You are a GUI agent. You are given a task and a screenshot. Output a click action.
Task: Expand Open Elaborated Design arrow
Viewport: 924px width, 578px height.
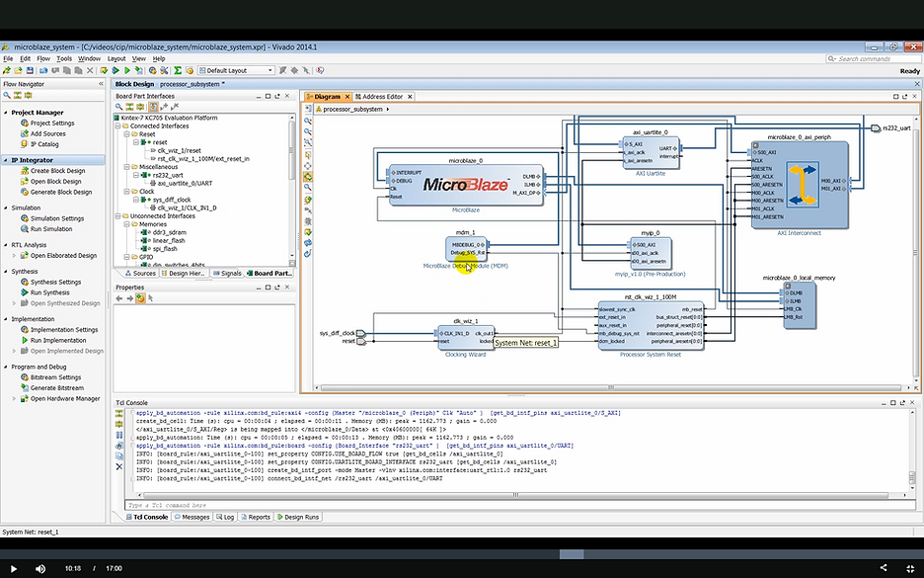coord(15,256)
